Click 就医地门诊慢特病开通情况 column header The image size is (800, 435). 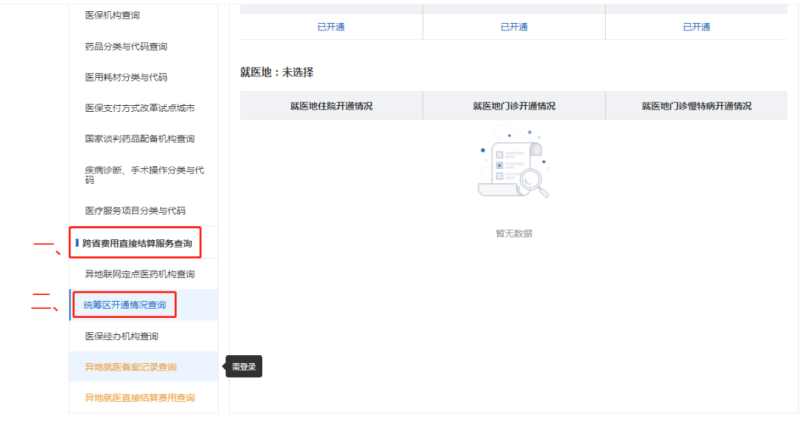pos(696,105)
